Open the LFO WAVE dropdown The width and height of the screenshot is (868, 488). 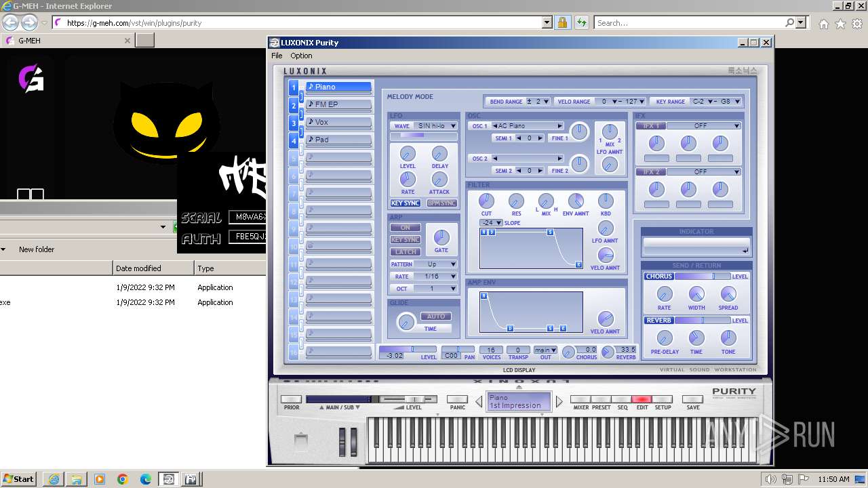pyautogui.click(x=435, y=126)
